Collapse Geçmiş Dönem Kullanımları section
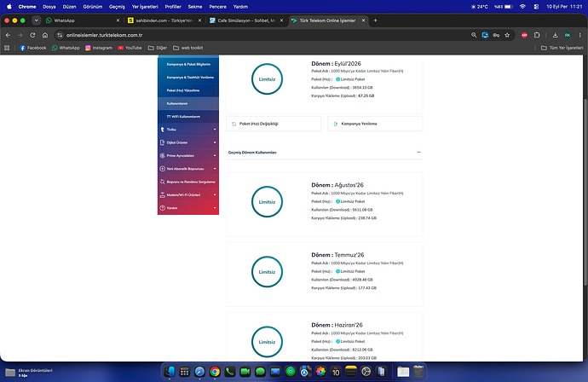 [x=418, y=153]
